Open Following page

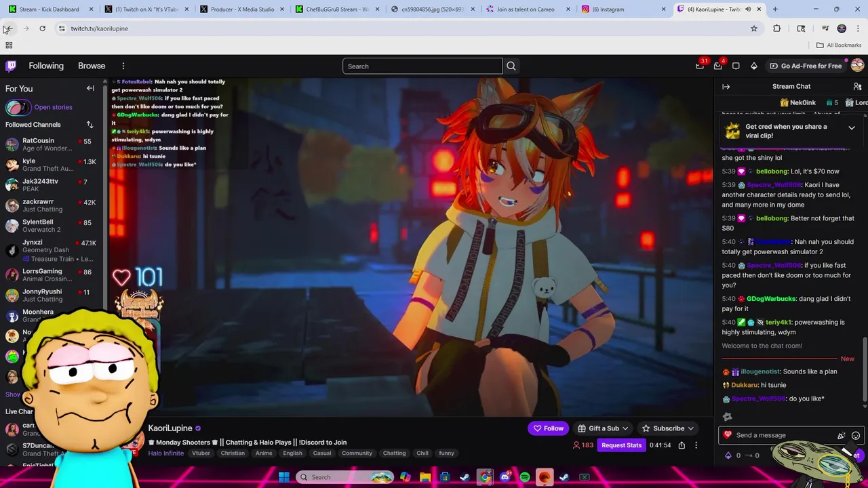(x=46, y=66)
